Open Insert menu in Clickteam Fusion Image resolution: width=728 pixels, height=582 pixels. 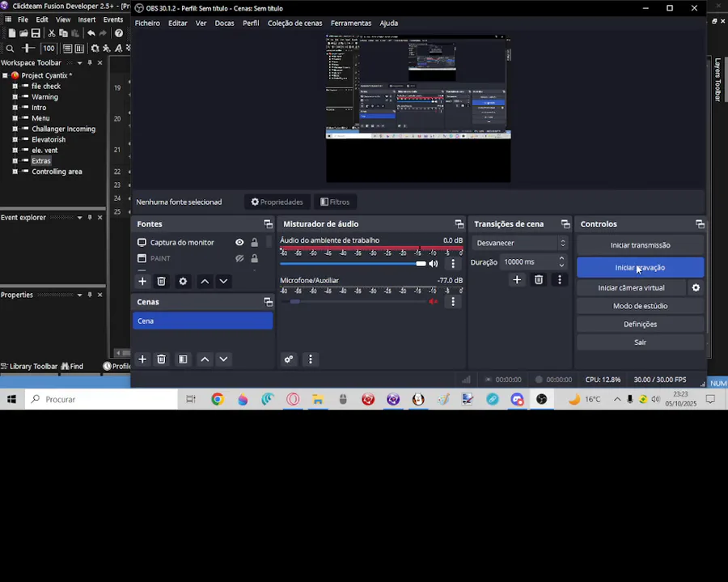pyautogui.click(x=87, y=19)
